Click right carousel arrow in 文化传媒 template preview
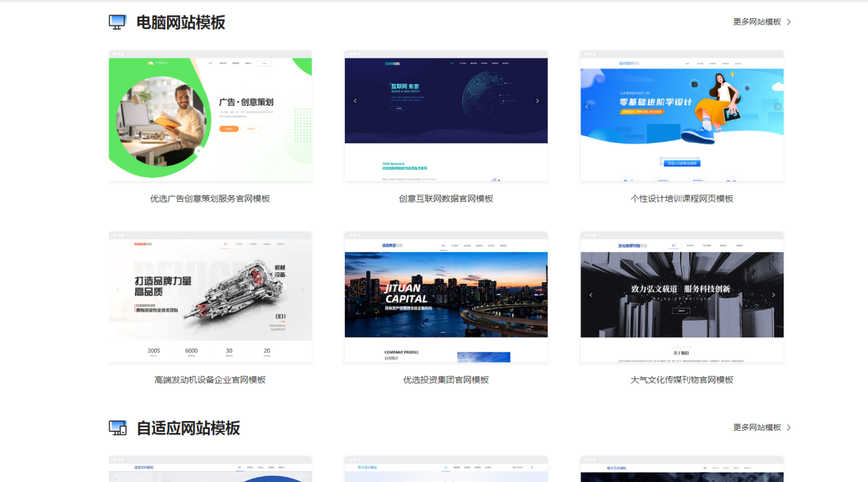 (x=773, y=295)
